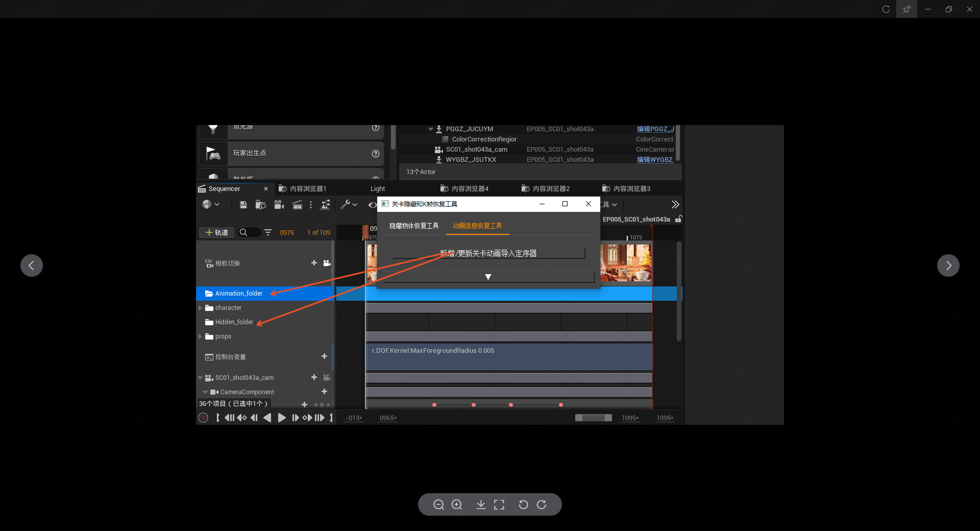
Task: Toggle the lock icon beside EP005_SC01_shot043a
Action: coord(678,219)
